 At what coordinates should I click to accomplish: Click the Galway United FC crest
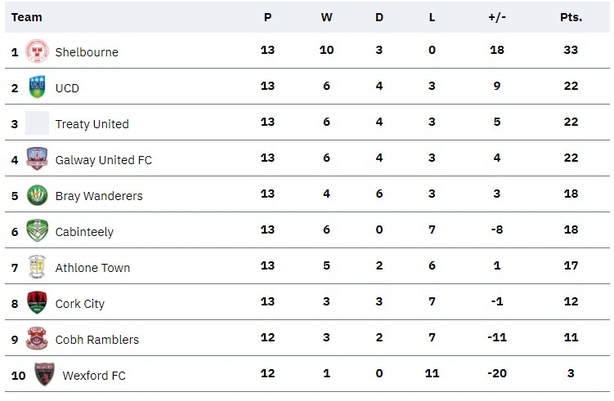pyautogui.click(x=37, y=159)
